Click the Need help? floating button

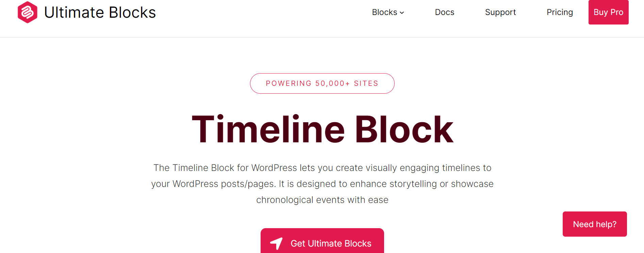[594, 224]
